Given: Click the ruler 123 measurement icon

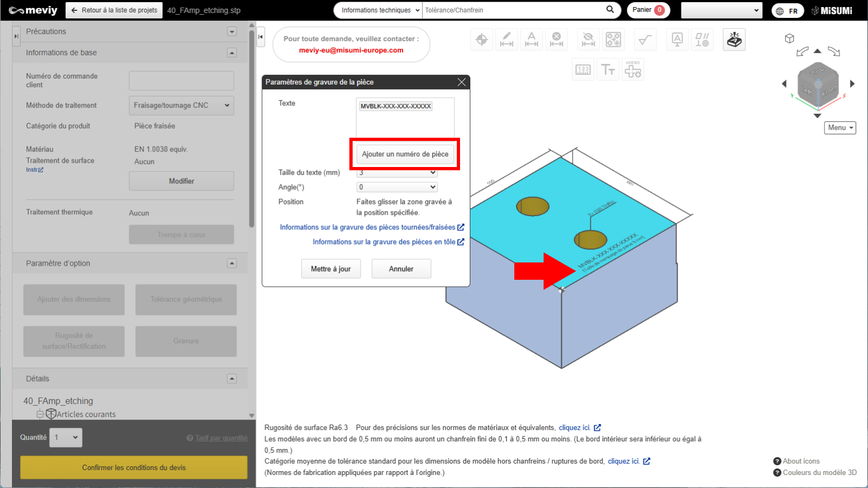Looking at the screenshot, I should click(x=583, y=70).
